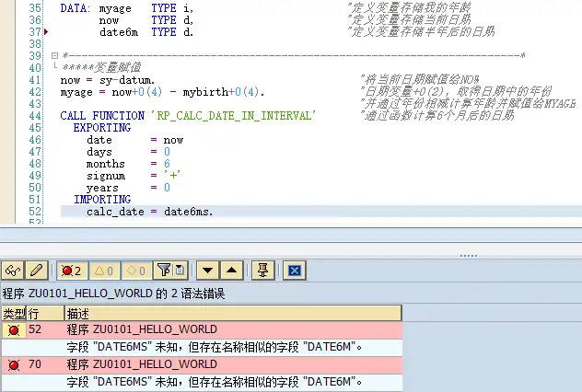Viewport: 582px width, 392px height.
Task: Click the pencil edit icon
Action: 36,271
